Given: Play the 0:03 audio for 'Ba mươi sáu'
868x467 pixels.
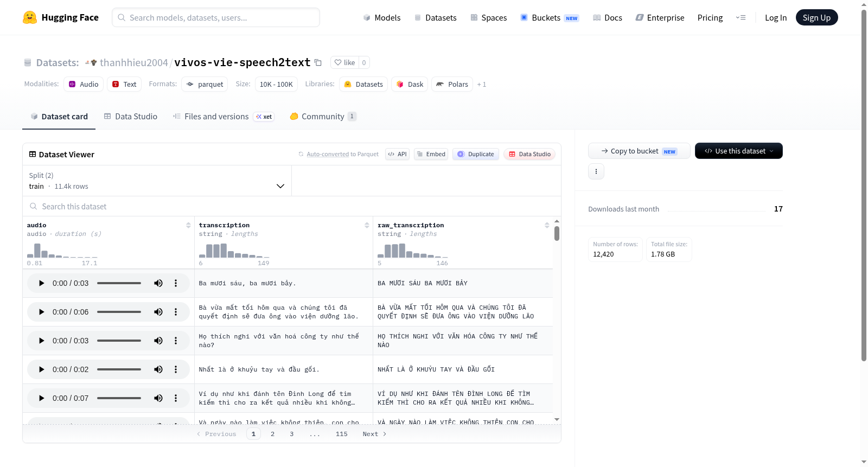Looking at the screenshot, I should pos(42,283).
